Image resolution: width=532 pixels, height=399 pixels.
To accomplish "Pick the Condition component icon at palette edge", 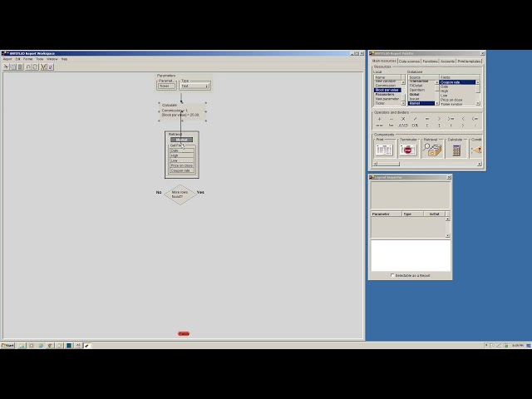I will pyautogui.click(x=476, y=150).
